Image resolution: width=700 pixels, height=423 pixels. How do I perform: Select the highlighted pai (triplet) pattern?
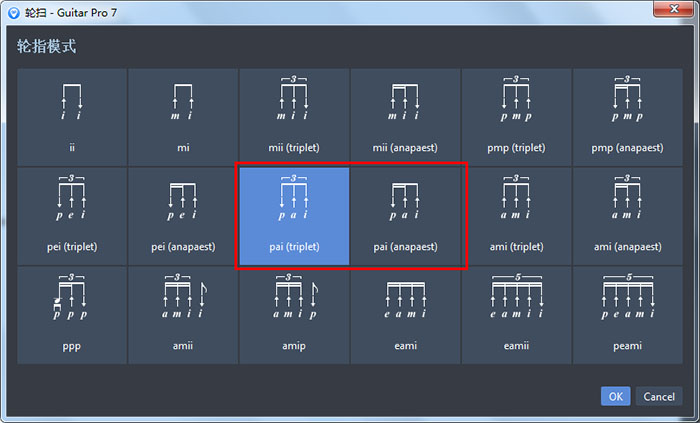coord(294,215)
